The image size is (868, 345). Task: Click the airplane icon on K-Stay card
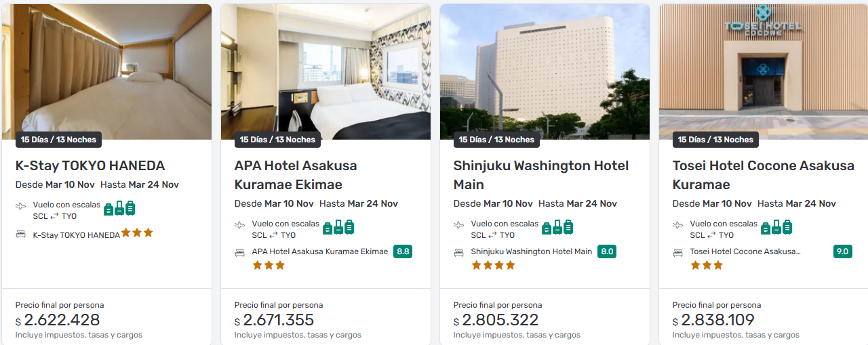coord(21,206)
